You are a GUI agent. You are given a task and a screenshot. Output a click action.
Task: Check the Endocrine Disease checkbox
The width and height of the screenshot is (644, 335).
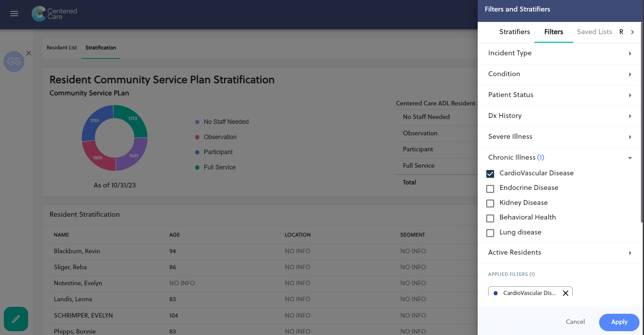[x=490, y=189]
